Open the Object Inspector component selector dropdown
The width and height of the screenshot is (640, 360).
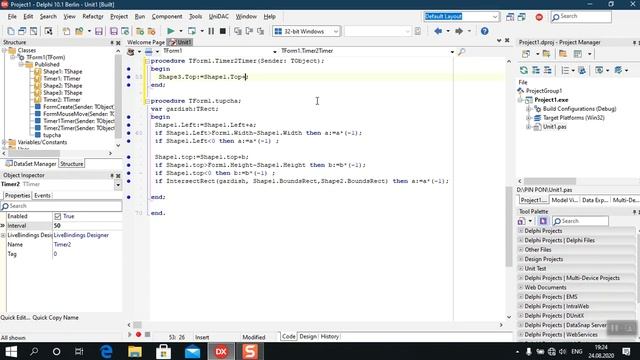[118, 185]
